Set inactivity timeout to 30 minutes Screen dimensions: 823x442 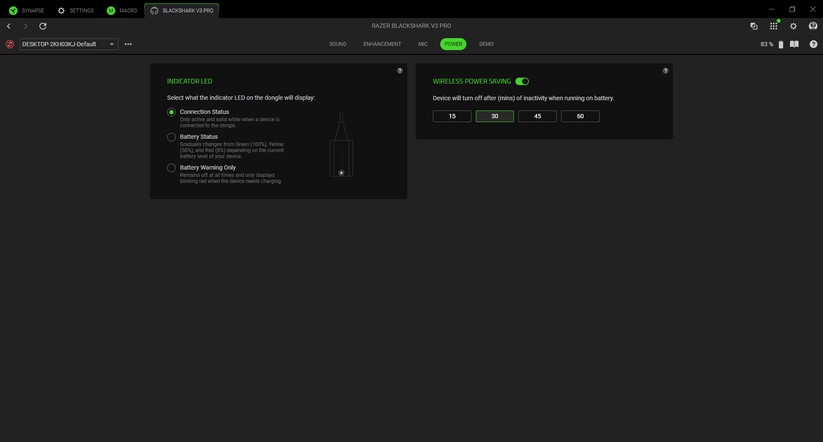[x=494, y=116]
